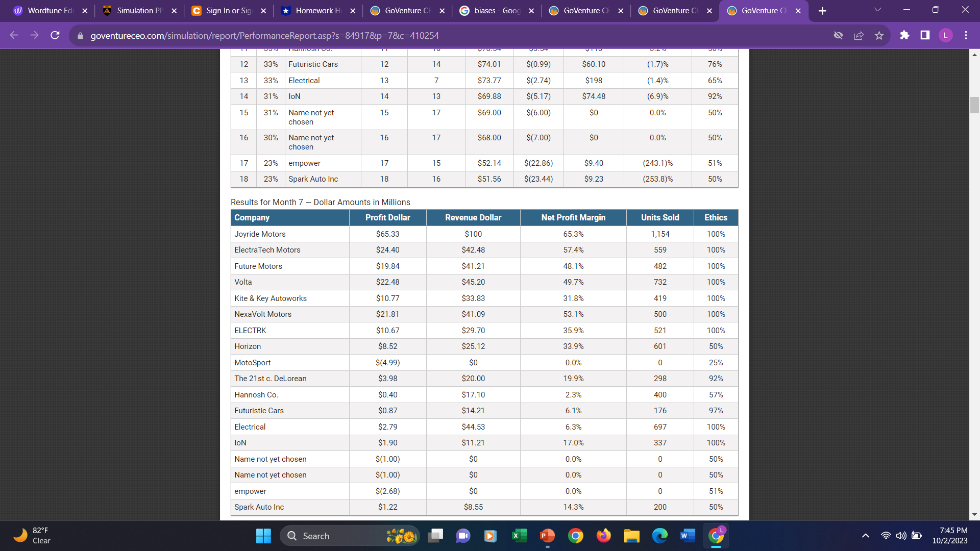Click the page vertical scrollbar thumb
This screenshot has width=980, height=551.
(974, 105)
